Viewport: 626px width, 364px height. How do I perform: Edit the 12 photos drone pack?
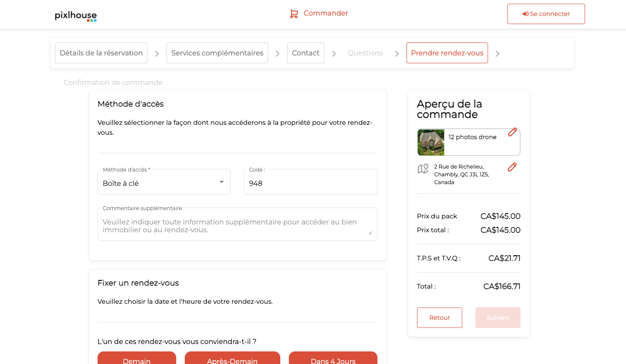tap(512, 132)
